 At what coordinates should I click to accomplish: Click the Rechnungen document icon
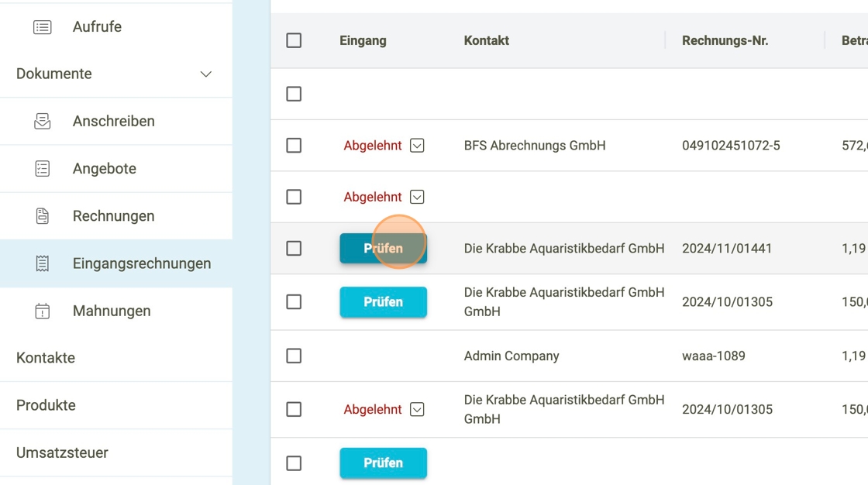tap(43, 216)
